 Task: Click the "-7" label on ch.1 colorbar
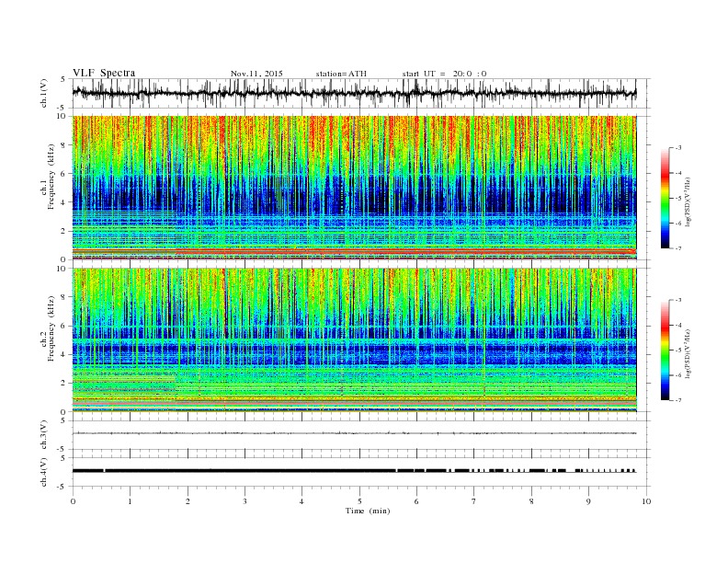point(677,248)
